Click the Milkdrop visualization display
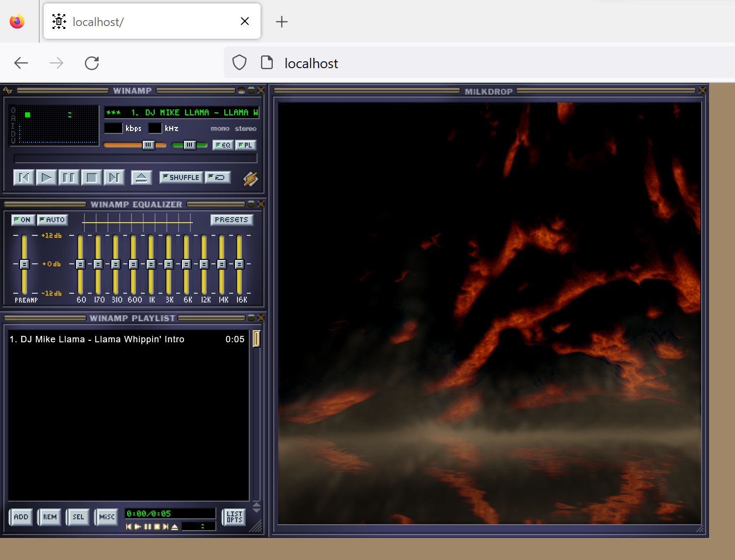The height and width of the screenshot is (560, 735). pos(490,313)
